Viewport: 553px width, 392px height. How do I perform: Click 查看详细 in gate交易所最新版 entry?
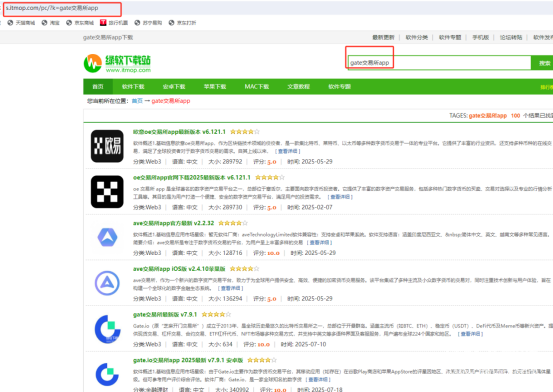coord(470,334)
